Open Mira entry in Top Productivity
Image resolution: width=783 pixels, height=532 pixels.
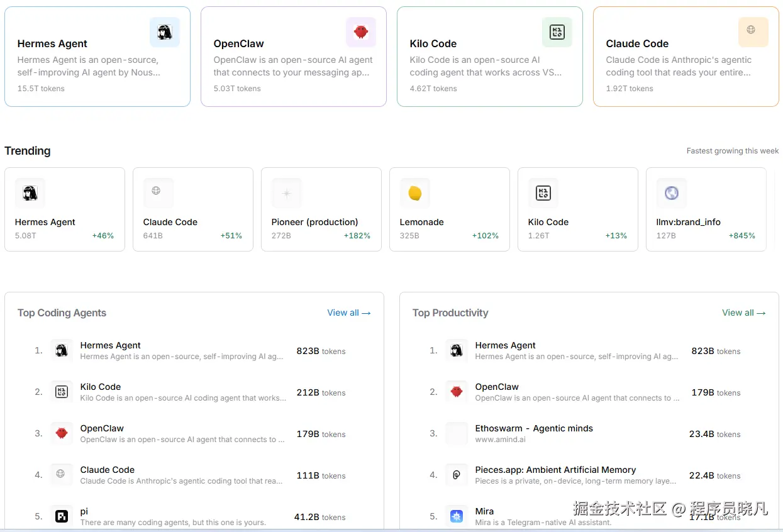(x=484, y=511)
